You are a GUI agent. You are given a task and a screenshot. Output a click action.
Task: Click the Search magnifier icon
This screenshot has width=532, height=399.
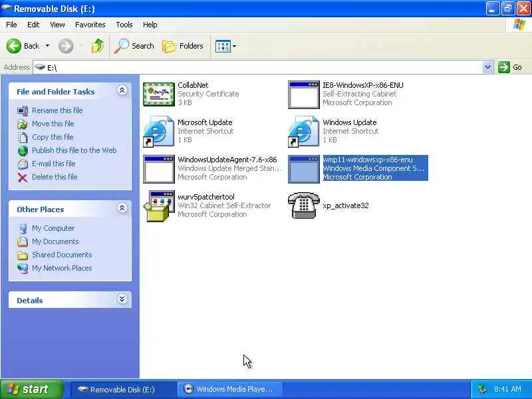pyautogui.click(x=121, y=46)
